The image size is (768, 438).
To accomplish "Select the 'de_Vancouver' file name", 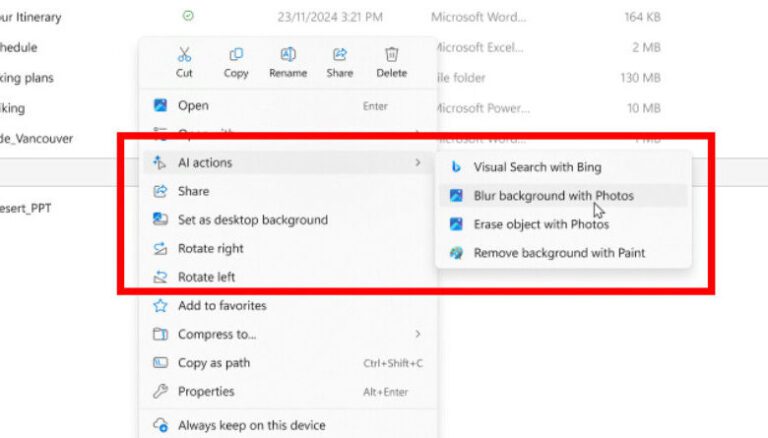I will [x=36, y=139].
